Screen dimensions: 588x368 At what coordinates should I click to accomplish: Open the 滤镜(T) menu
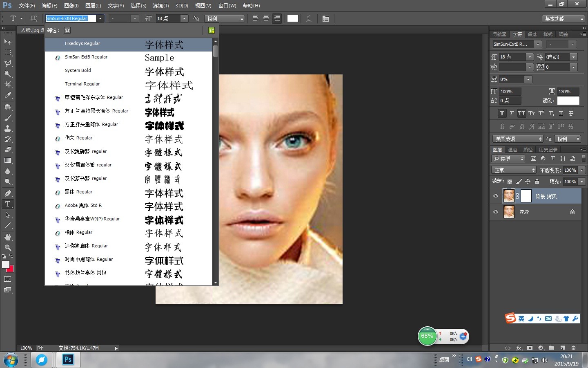(x=160, y=6)
